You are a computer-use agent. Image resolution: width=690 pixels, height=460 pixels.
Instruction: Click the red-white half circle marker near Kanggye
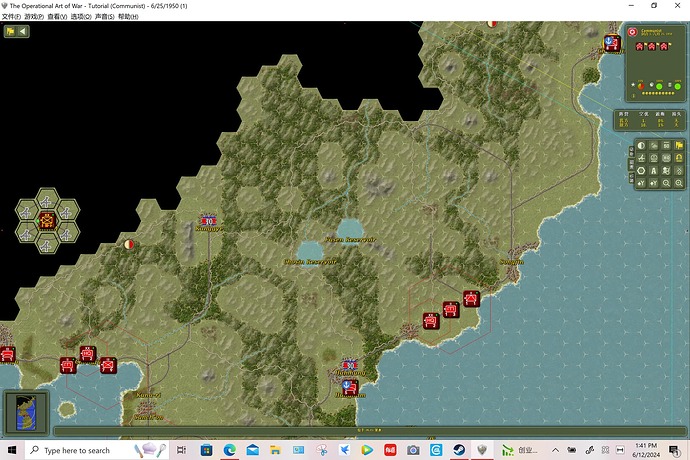(128, 244)
